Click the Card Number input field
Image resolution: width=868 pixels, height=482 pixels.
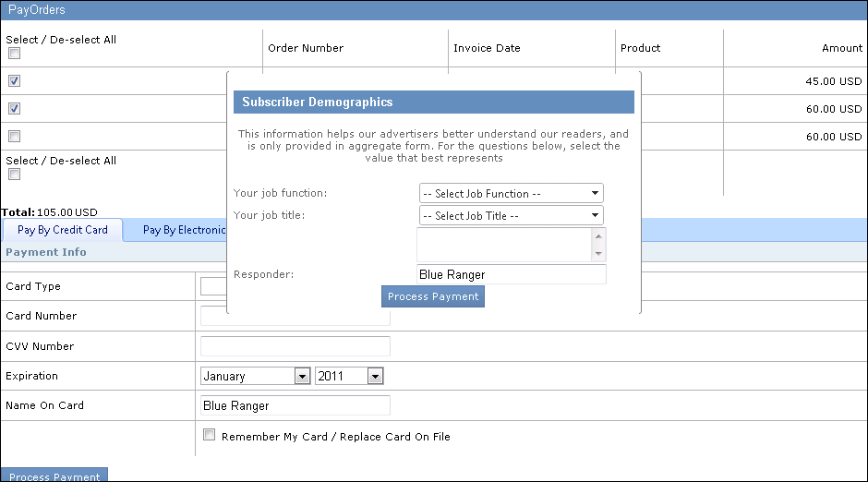tap(295, 318)
